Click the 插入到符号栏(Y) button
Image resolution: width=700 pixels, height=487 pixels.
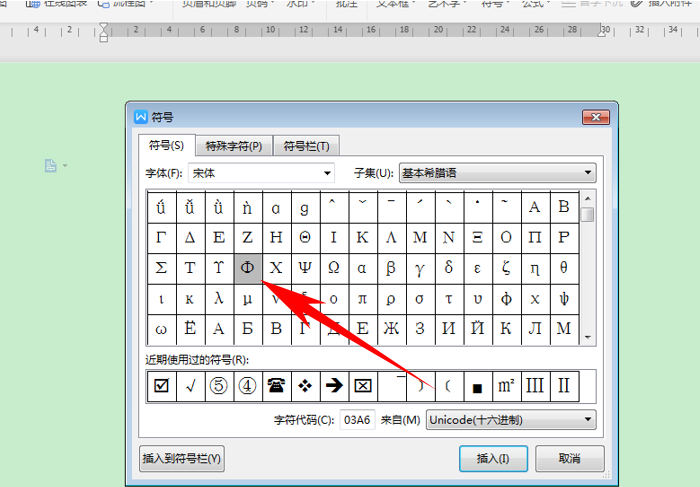tap(182, 458)
